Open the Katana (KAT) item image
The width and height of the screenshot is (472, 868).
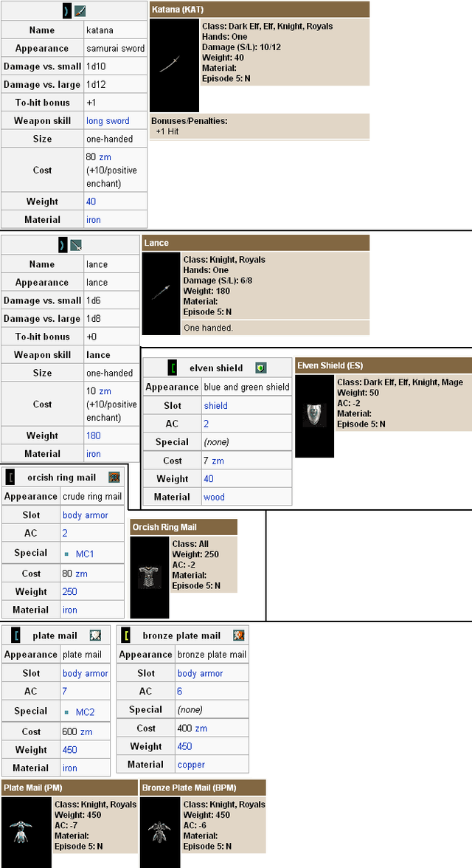tap(174, 65)
